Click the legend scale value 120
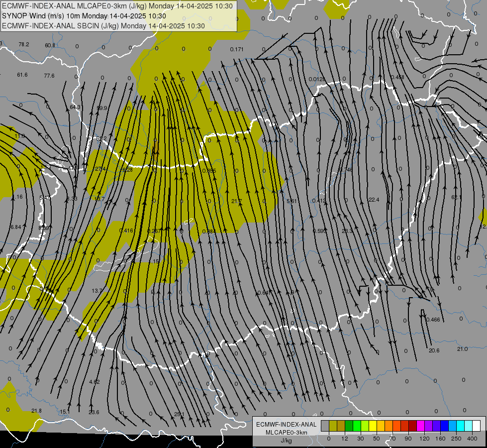The width and height of the screenshot is (487, 448). click(424, 439)
